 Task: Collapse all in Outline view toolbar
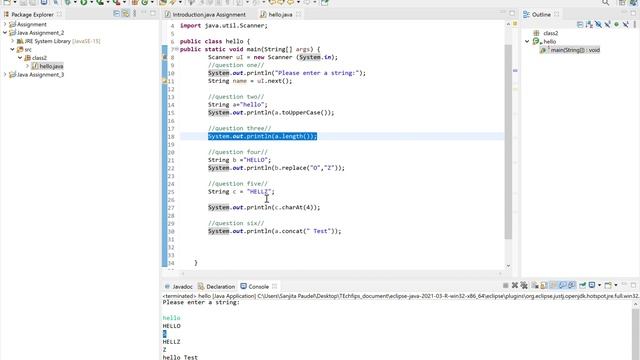pyautogui.click(x=580, y=24)
